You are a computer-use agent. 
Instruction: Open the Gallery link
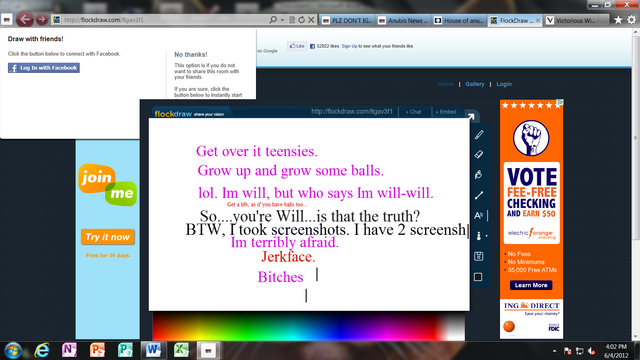[475, 84]
